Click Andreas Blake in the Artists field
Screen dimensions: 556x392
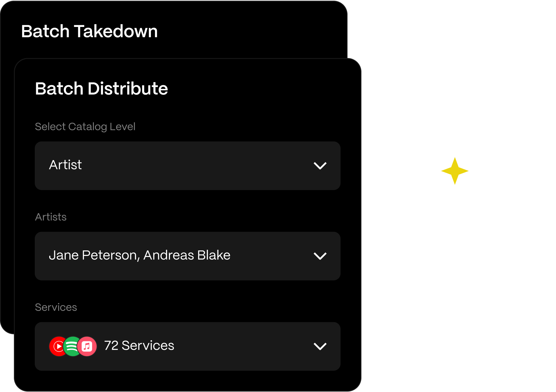coord(187,255)
